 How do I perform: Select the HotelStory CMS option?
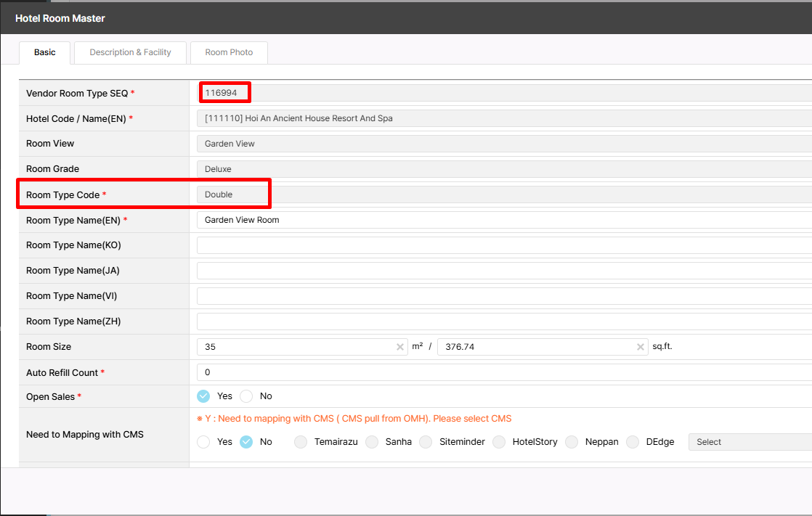[x=499, y=442]
